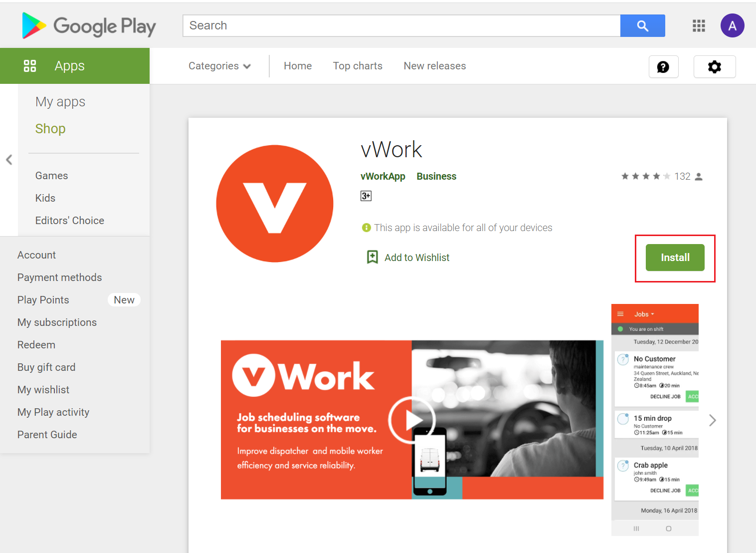Go to New releases tab
The image size is (756, 553).
click(435, 66)
